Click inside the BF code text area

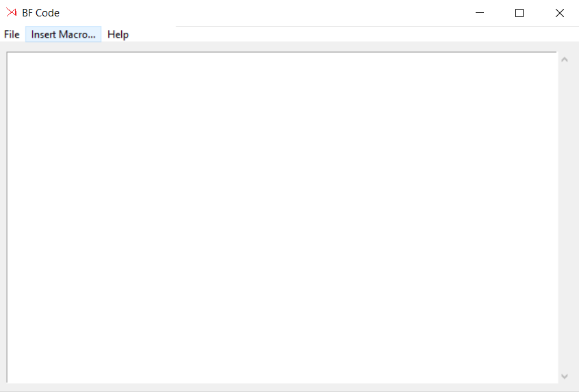pos(282,218)
